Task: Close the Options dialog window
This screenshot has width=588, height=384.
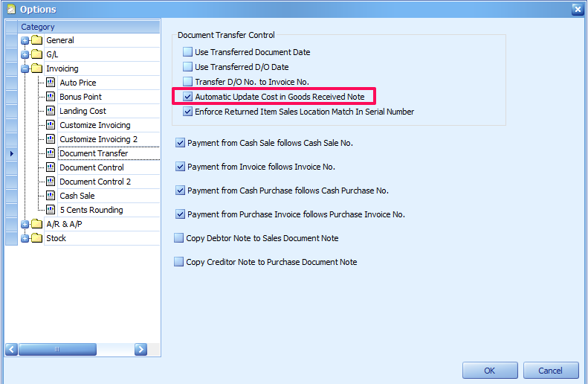Action: tap(577, 9)
